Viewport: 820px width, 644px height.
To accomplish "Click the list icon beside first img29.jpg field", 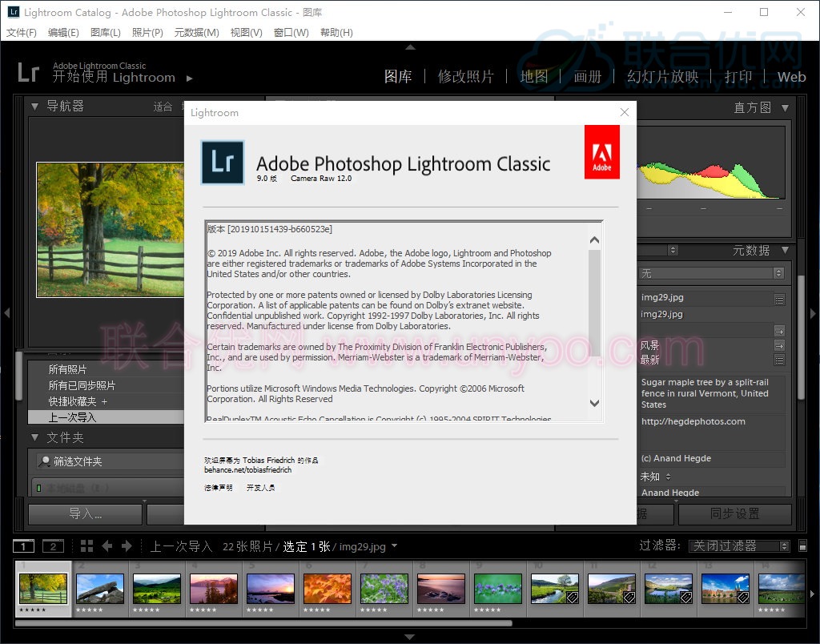I will (x=779, y=299).
